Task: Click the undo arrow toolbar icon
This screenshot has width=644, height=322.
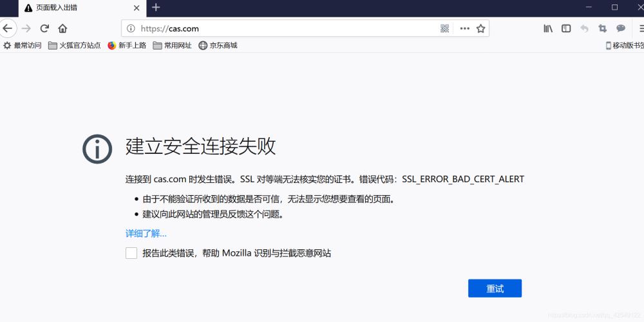Action: click(x=584, y=28)
